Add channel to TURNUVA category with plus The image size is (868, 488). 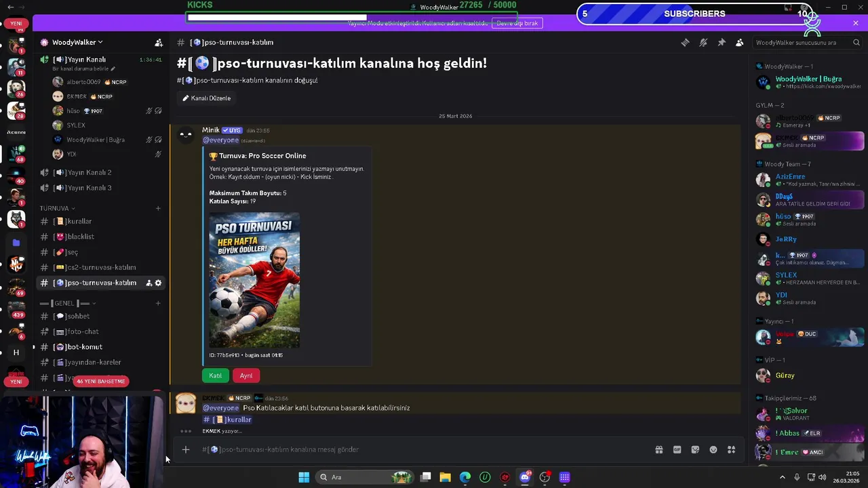(158, 208)
